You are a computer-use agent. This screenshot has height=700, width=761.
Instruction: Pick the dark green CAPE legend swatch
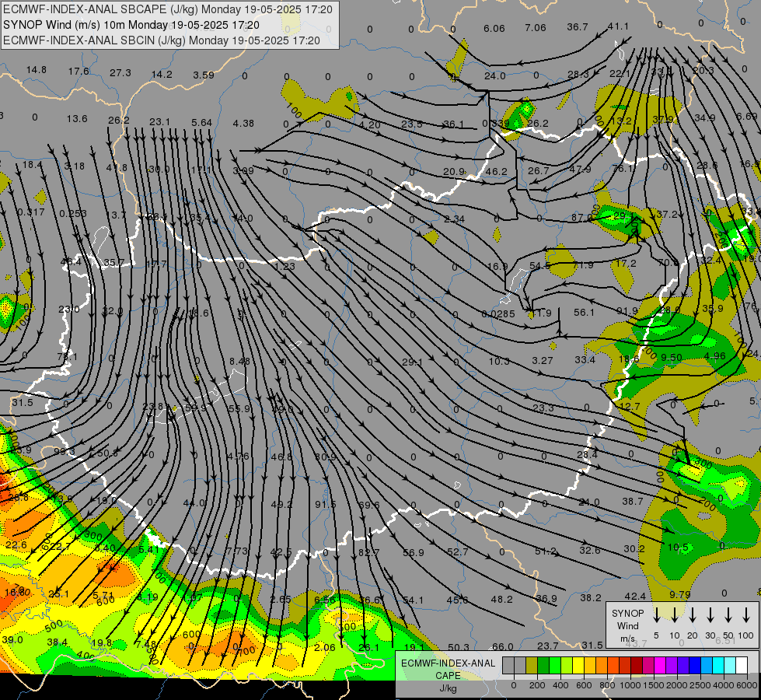coord(543,665)
